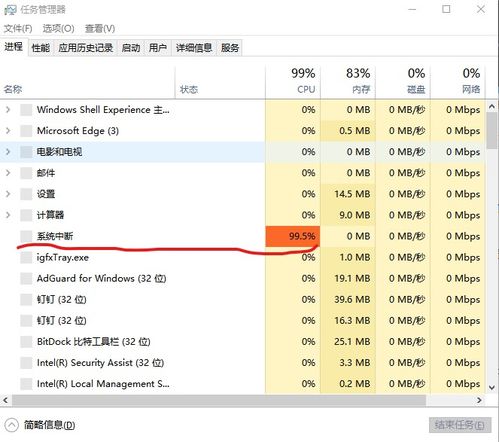Click the AdGuard for Windows icon
The image size is (499, 442).
[26, 278]
